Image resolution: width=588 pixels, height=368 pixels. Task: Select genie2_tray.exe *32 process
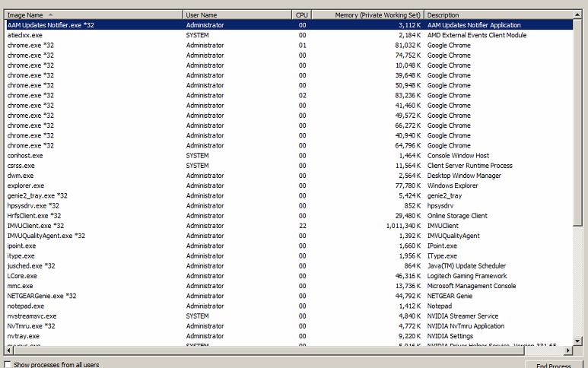pyautogui.click(x=289, y=195)
